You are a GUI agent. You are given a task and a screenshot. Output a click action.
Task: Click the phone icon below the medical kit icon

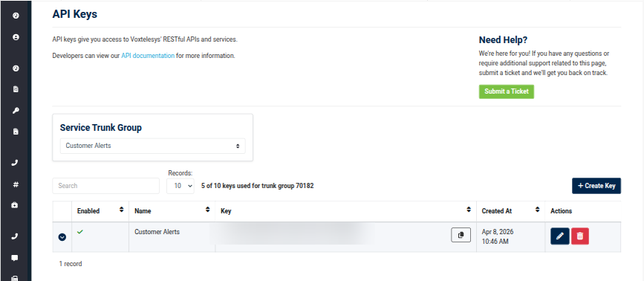tap(16, 236)
